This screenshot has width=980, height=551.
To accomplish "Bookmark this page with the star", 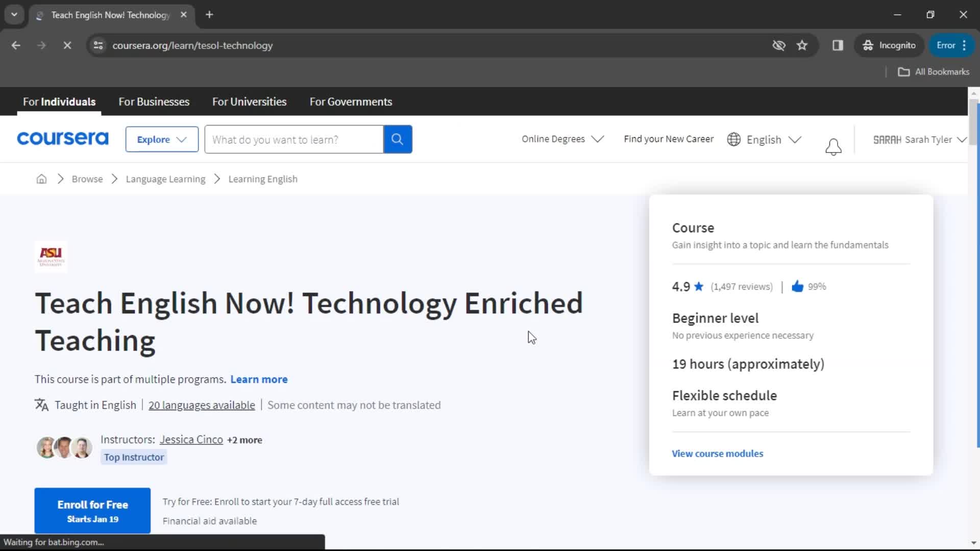I will [x=802, y=45].
